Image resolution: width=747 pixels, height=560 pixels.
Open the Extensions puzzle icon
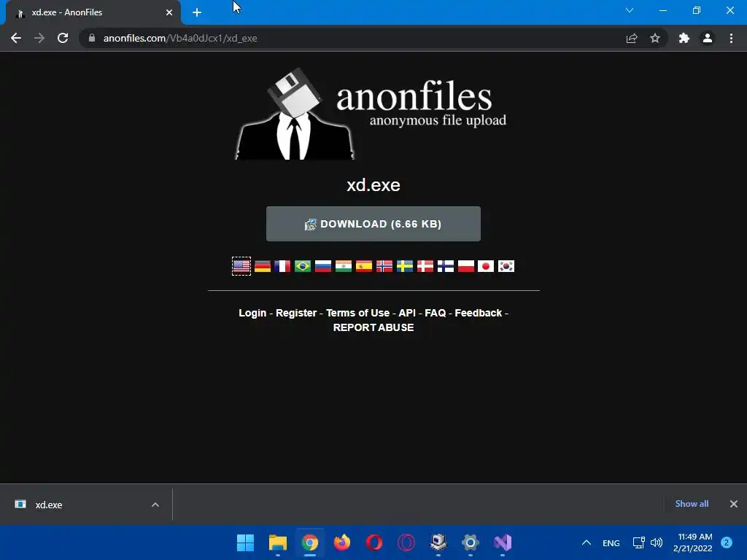click(684, 38)
